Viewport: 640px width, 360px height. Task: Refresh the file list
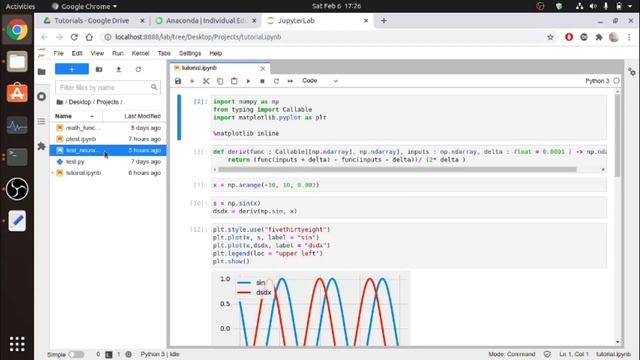(x=138, y=69)
